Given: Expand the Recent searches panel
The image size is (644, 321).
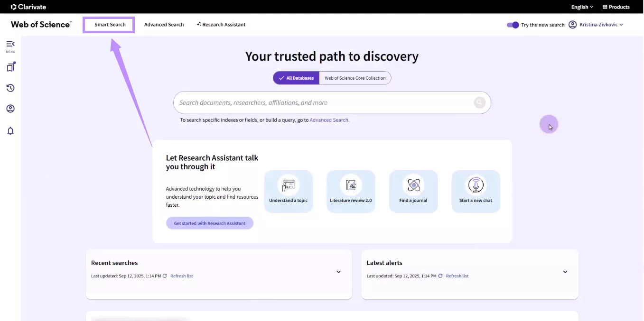Looking at the screenshot, I should click(338, 272).
